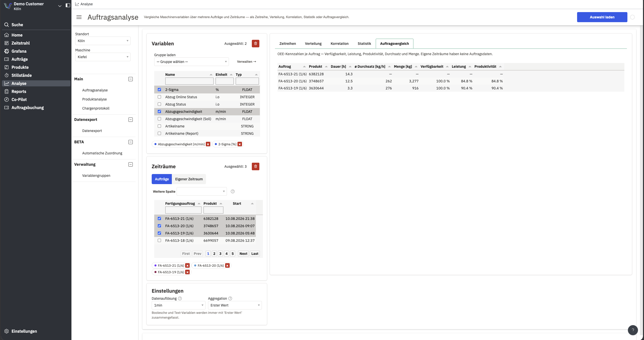
Task: Click the Name filter input field
Action: tap(189, 81)
